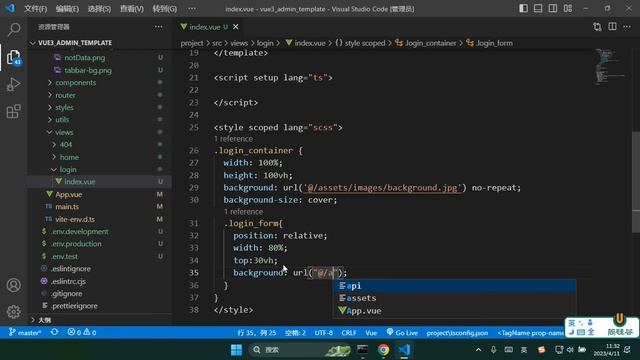
Task: Expand the components folder
Action: (76, 82)
